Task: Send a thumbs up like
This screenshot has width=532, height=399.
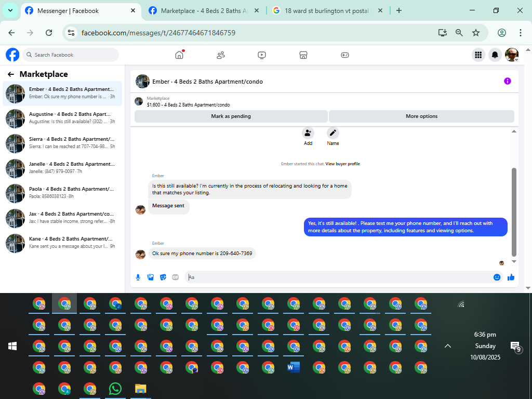Action: pos(511,277)
